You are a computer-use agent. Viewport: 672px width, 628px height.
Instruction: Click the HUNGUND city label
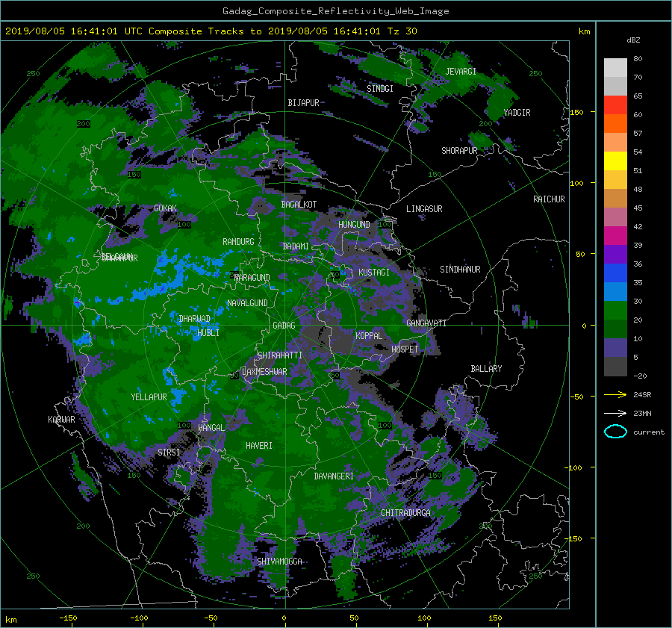coord(354,225)
